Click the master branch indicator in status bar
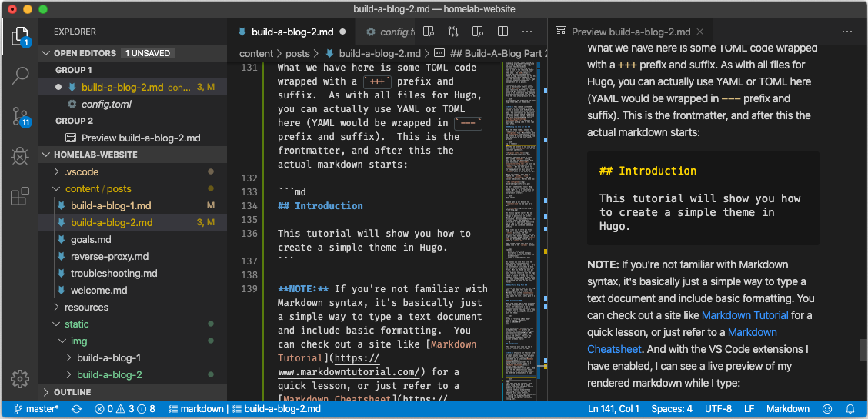Viewport: 868px width, 419px height. coord(36,409)
